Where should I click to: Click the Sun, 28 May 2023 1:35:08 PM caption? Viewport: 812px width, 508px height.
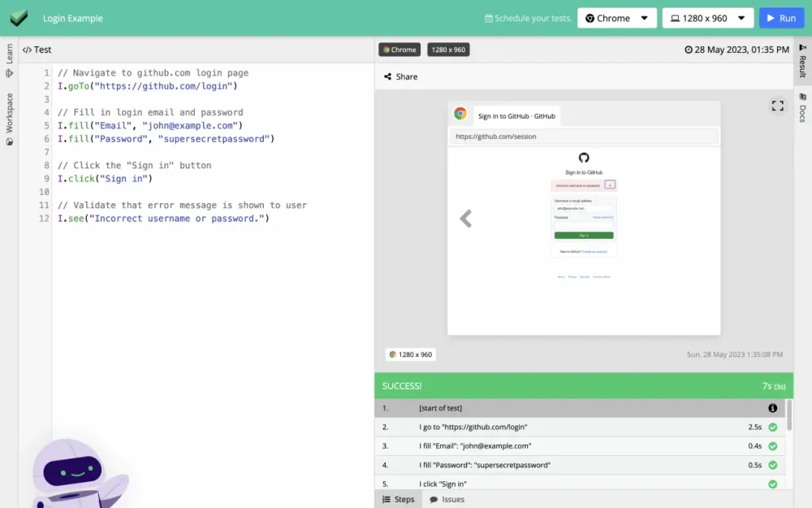point(734,354)
